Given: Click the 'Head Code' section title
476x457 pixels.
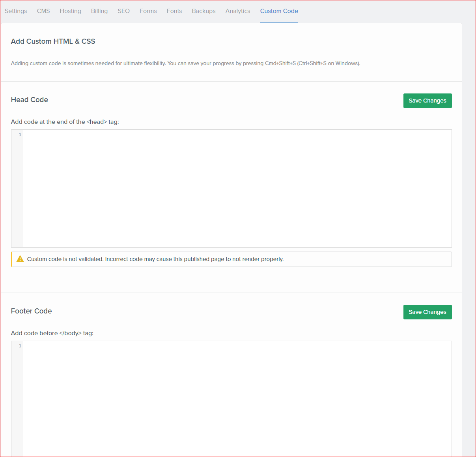Looking at the screenshot, I should pyautogui.click(x=30, y=100).
